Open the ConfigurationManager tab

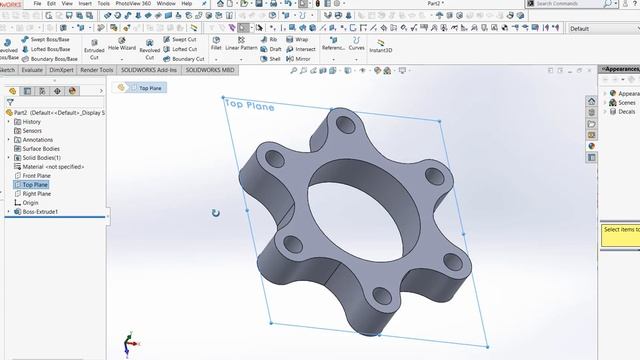(x=42, y=91)
